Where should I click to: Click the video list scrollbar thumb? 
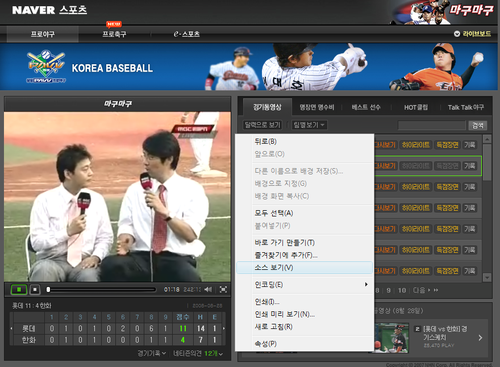(x=487, y=162)
